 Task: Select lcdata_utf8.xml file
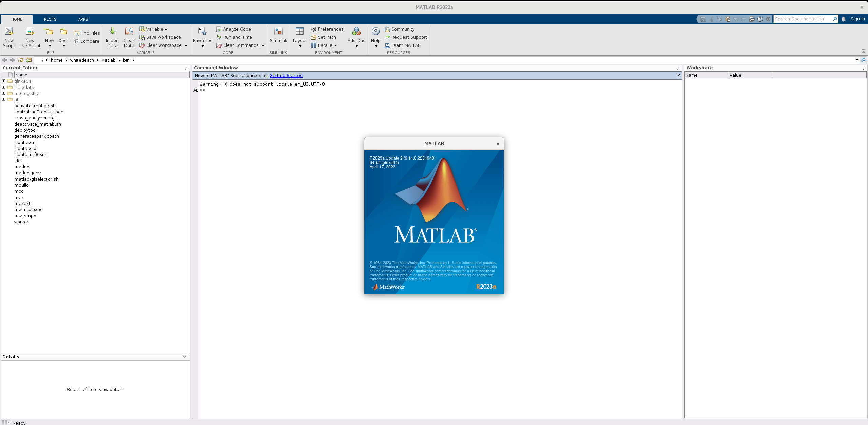point(31,154)
